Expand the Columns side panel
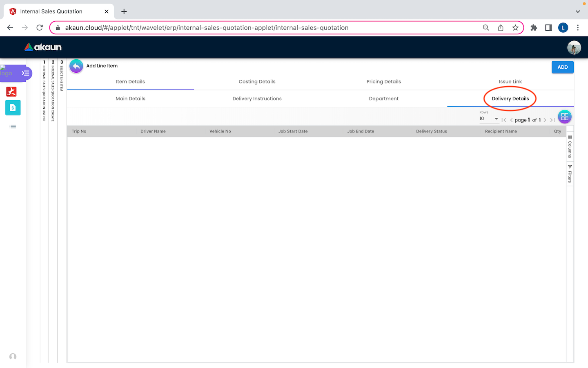The image size is (588, 368). pyautogui.click(x=570, y=147)
